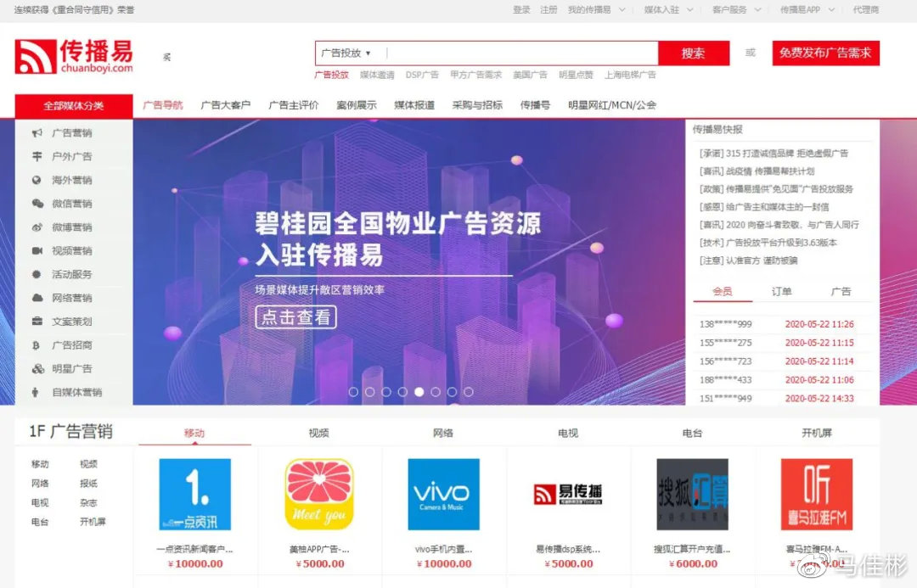Open the 广告投放 search category dropdown
Screen dimensions: 917x588
click(x=346, y=53)
